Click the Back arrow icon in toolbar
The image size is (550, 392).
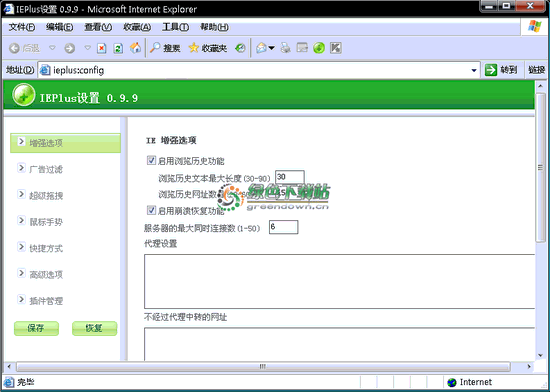point(14,48)
